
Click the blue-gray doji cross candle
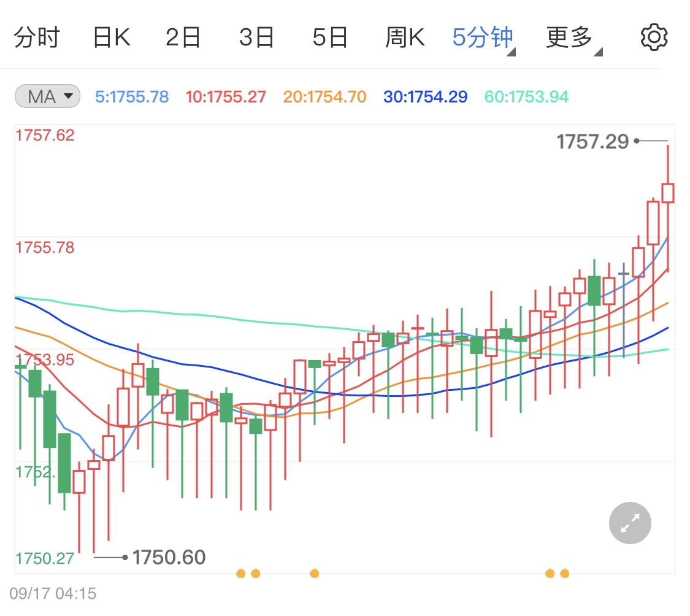624,274
